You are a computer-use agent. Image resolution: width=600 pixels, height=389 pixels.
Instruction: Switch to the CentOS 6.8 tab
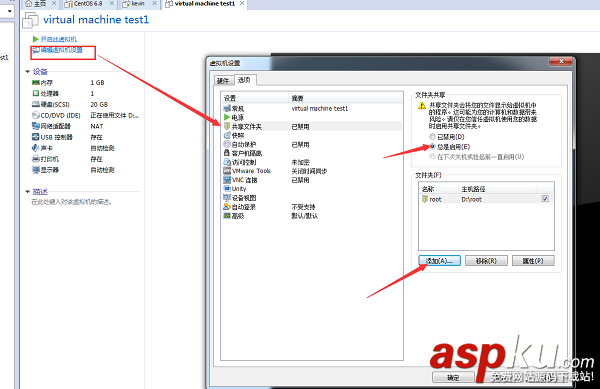[88, 3]
